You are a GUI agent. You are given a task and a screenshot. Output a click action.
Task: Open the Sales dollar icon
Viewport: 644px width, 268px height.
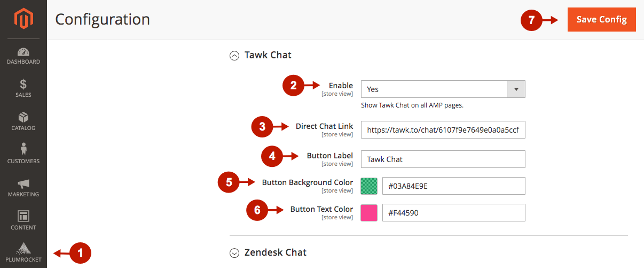23,85
